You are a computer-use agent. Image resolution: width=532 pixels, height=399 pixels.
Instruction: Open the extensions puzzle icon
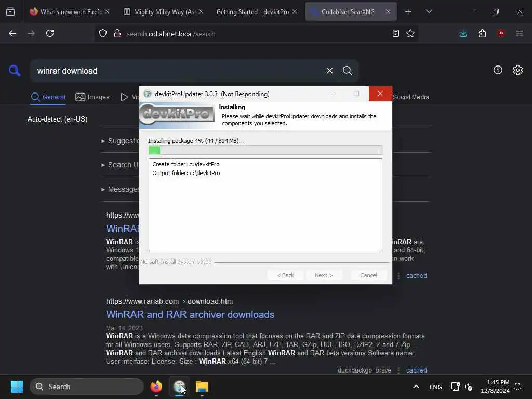click(482, 33)
